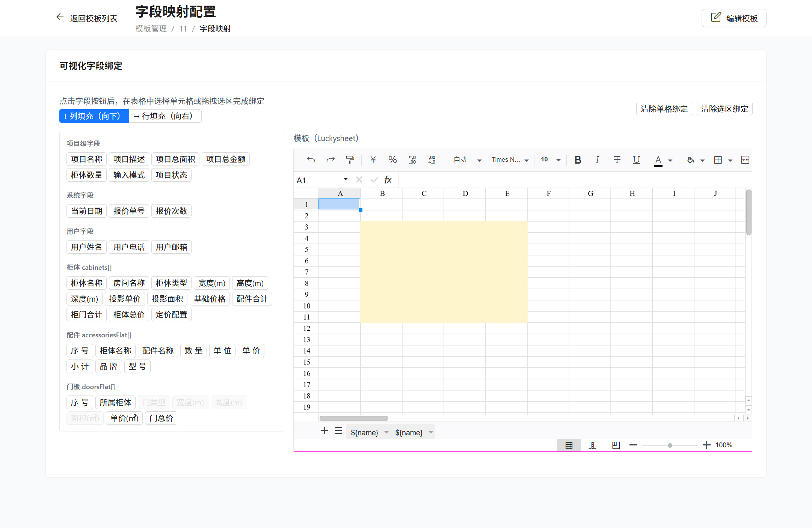Click 编辑模板 button
Viewport: 812px width, 528px height.
[x=734, y=18]
